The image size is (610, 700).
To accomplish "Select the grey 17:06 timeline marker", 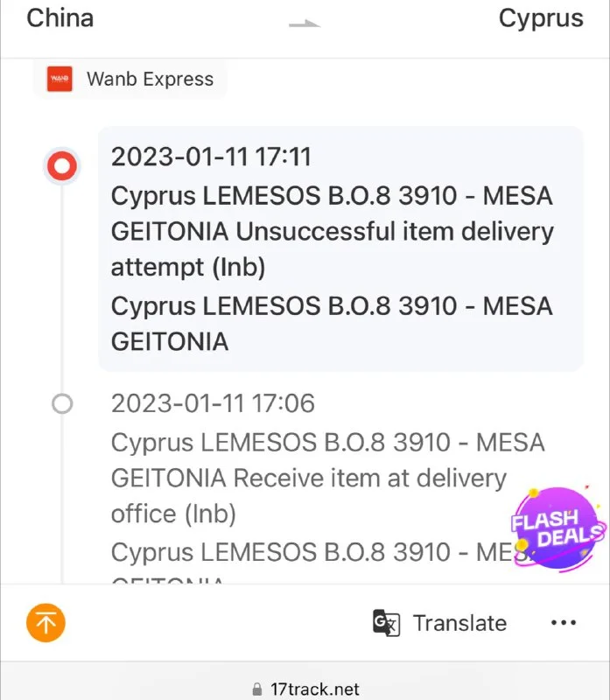I will (x=62, y=403).
